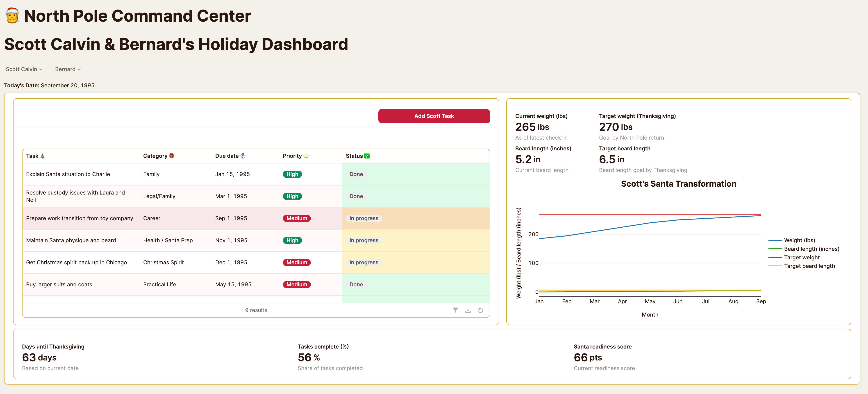Image resolution: width=868 pixels, height=394 pixels.
Task: Click the tree icon beside Task header
Action: [43, 156]
